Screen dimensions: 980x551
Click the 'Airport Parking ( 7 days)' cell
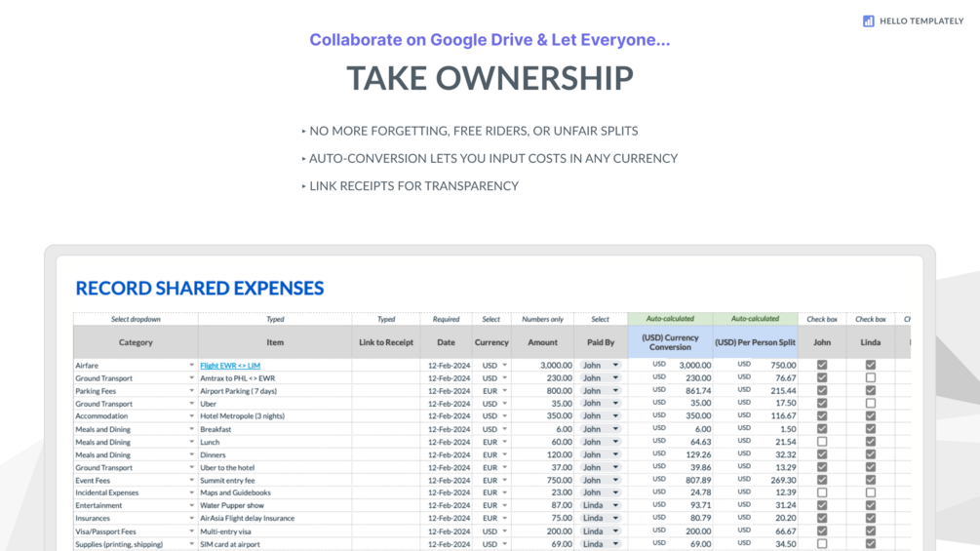point(275,391)
